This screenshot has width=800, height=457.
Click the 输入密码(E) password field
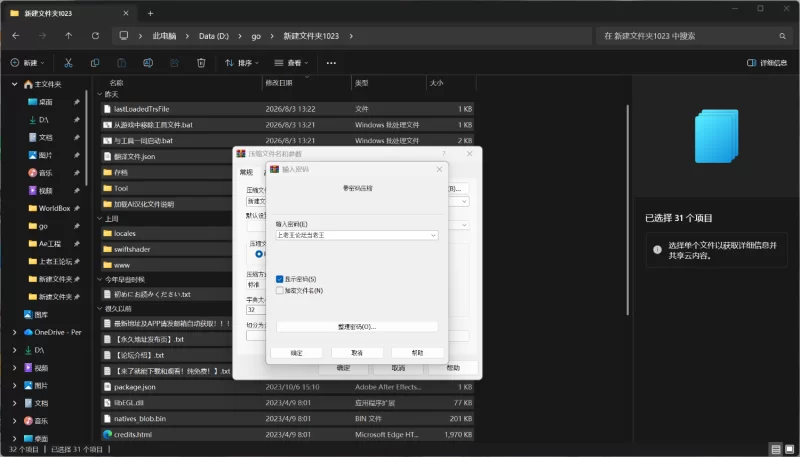pos(357,236)
